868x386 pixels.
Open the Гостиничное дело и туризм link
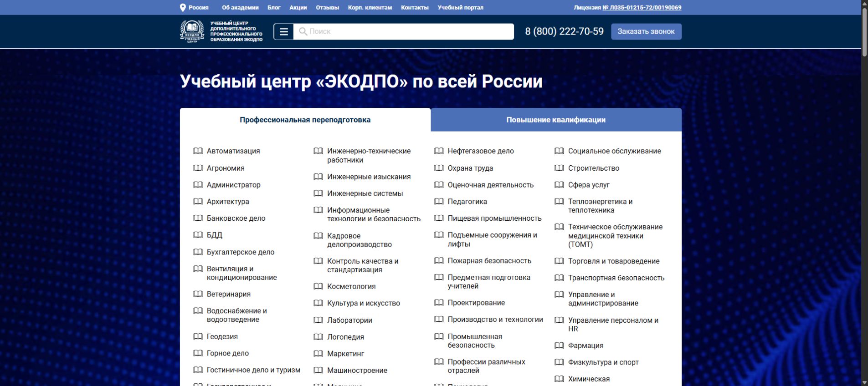point(254,370)
